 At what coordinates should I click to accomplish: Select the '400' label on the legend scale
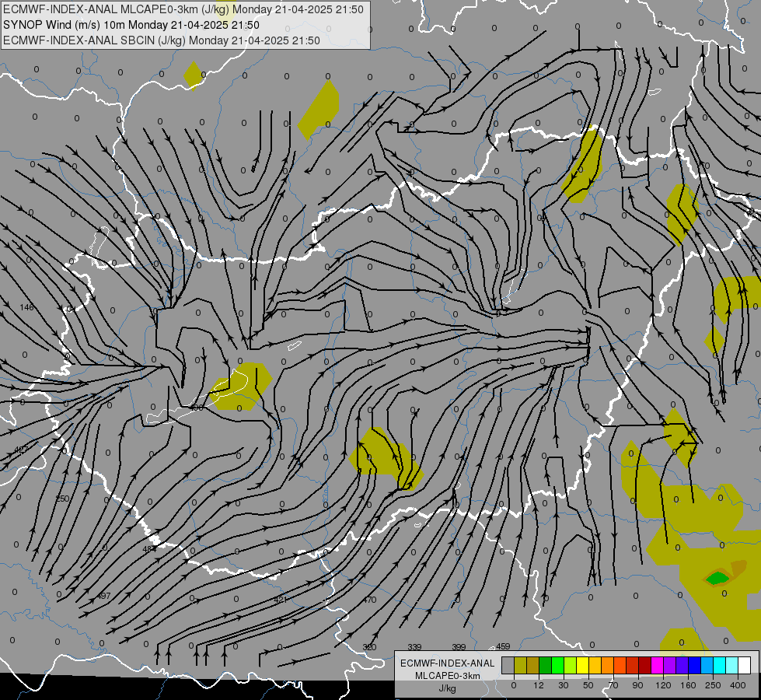[738, 685]
